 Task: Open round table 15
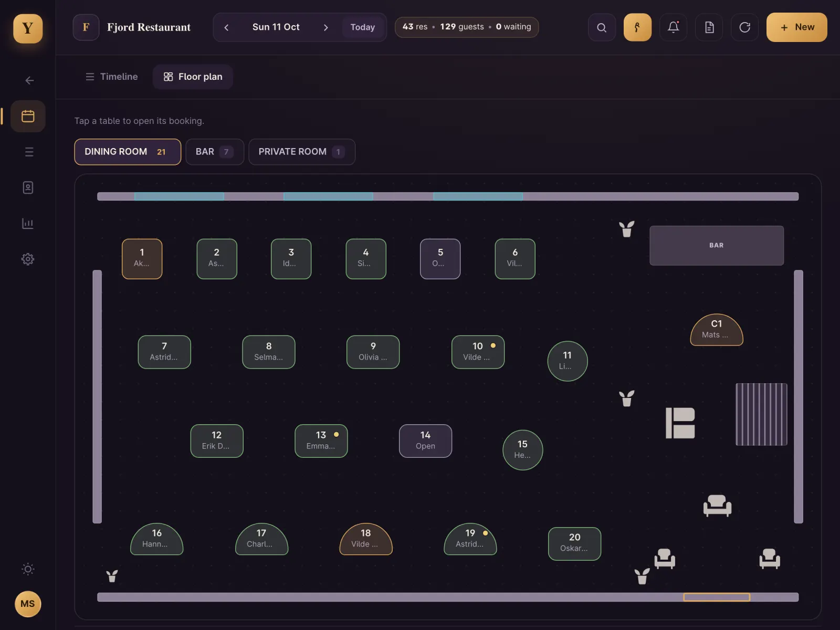[x=523, y=450]
